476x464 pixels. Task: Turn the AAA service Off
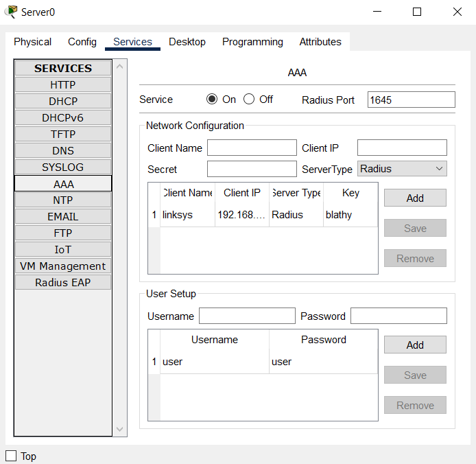(x=249, y=100)
